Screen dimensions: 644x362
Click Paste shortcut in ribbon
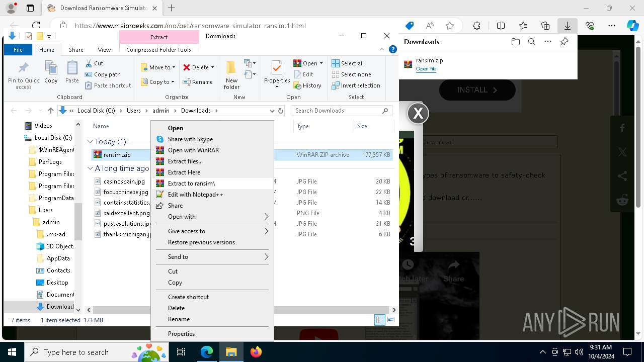108,85
